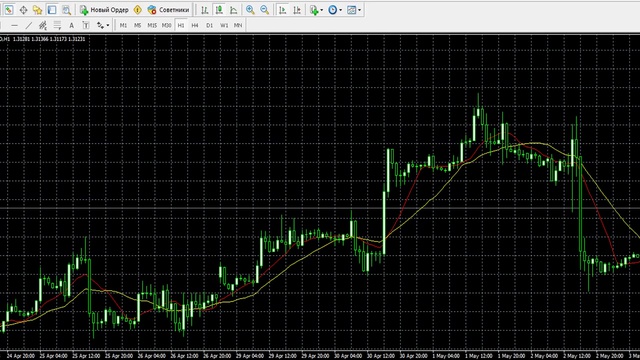
Task: Click the 2 May 12:00 time label
Action: pyautogui.click(x=577, y=356)
